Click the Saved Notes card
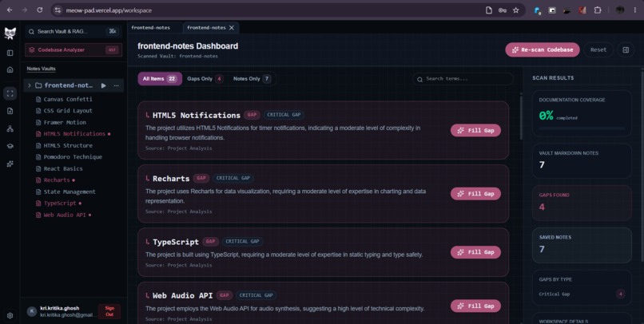Screen dimensions: 644x324 pyautogui.click(x=582, y=245)
